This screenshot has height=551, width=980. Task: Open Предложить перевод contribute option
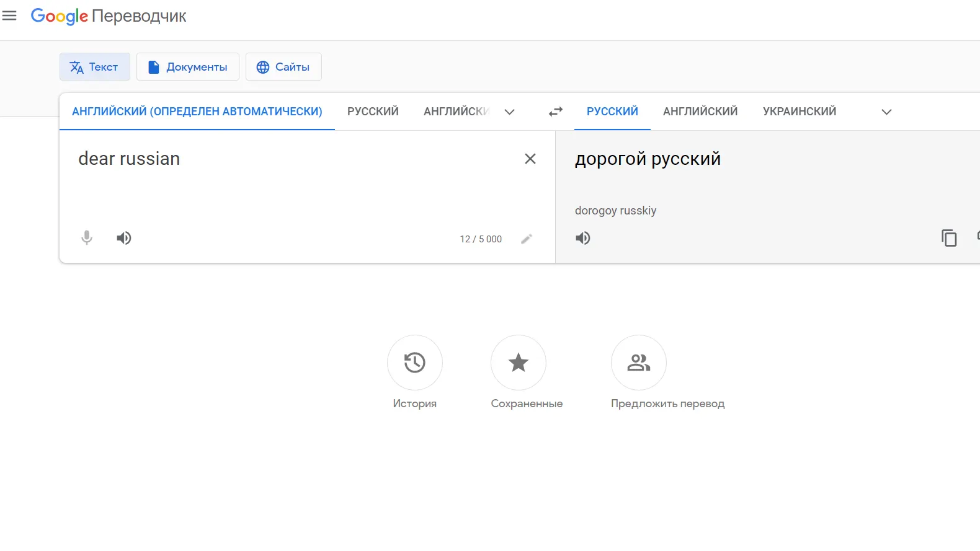pos(668,372)
